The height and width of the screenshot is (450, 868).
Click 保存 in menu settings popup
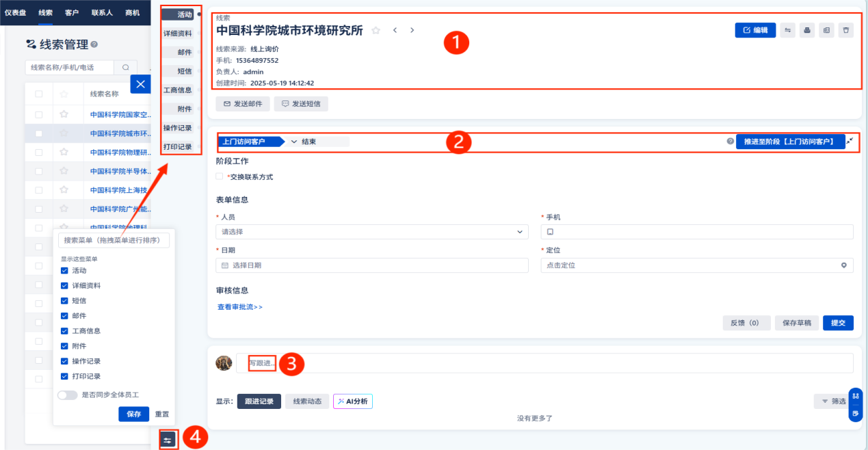pos(134,414)
